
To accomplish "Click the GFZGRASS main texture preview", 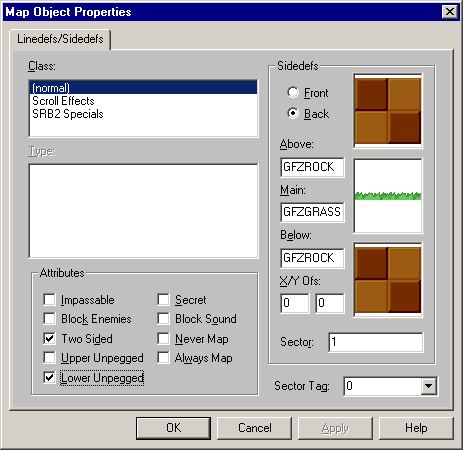I will pos(388,196).
